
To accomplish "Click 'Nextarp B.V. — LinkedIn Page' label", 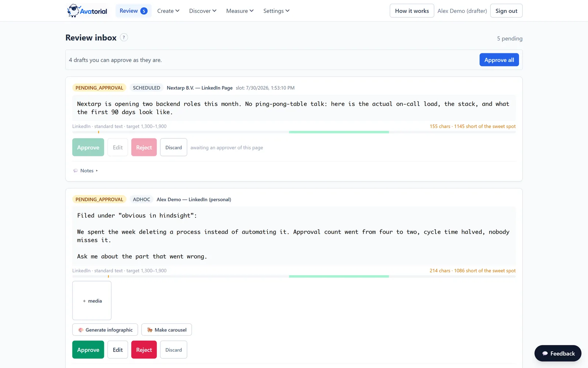I will 200,88.
